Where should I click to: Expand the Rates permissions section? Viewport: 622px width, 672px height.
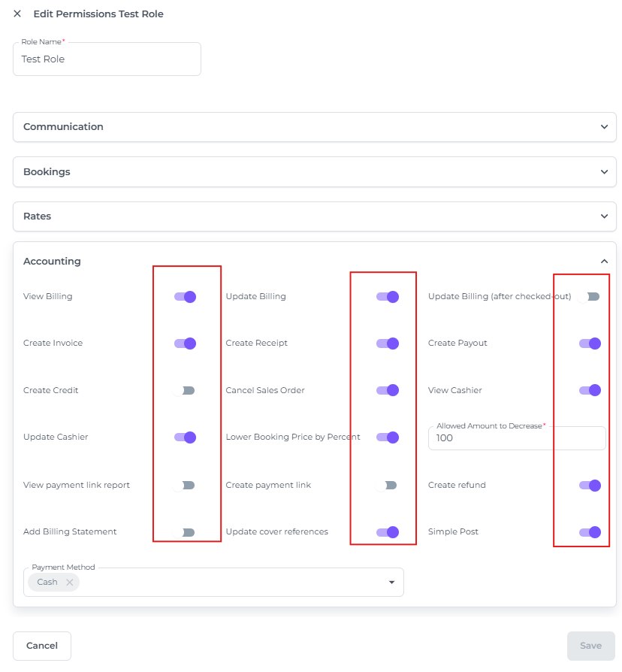314,216
